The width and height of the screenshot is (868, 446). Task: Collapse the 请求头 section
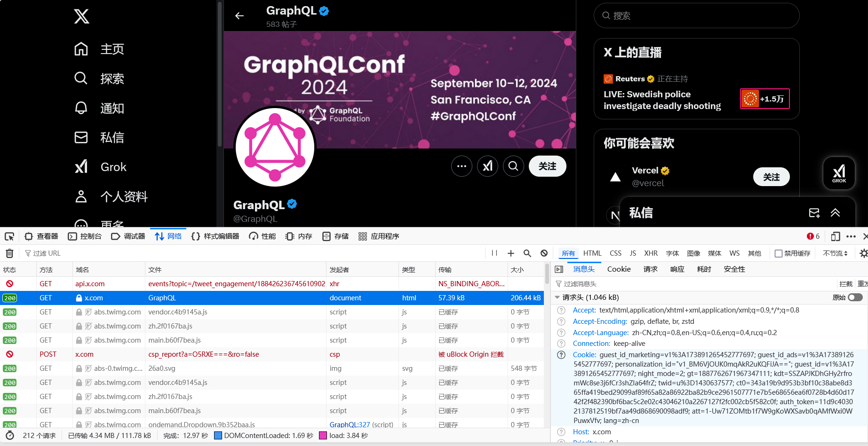(557, 297)
